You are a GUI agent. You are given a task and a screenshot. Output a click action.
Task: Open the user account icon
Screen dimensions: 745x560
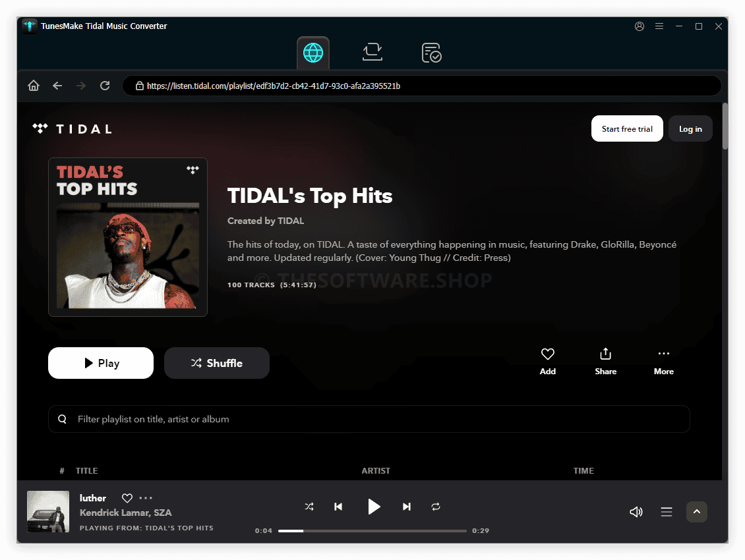[640, 26]
